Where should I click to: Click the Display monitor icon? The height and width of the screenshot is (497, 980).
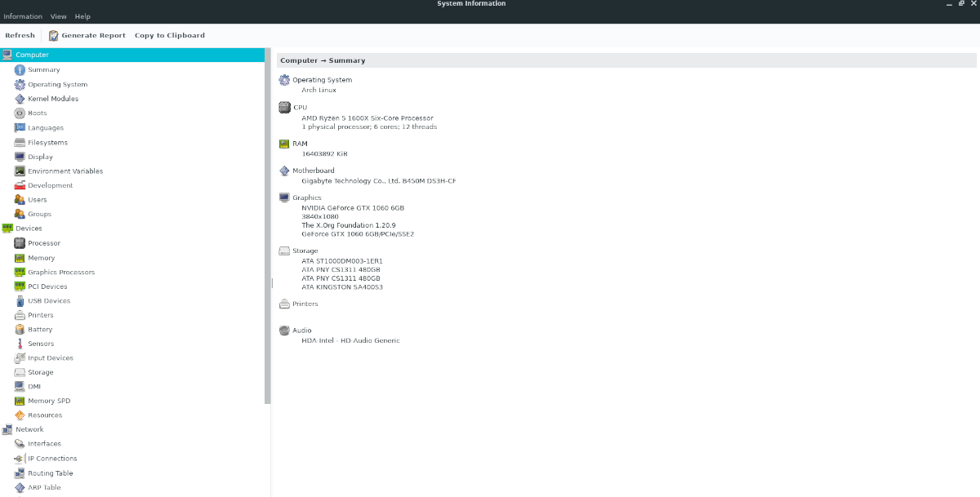(x=20, y=157)
